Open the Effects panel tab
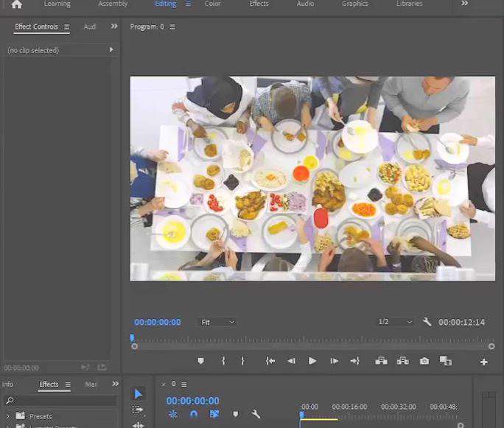504x428 pixels. (49, 384)
